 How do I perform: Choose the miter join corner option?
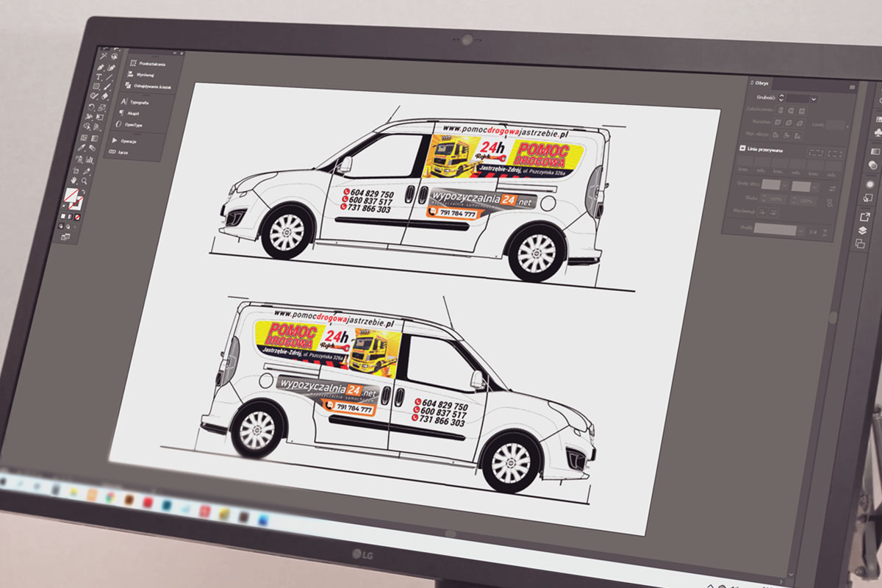tap(777, 122)
